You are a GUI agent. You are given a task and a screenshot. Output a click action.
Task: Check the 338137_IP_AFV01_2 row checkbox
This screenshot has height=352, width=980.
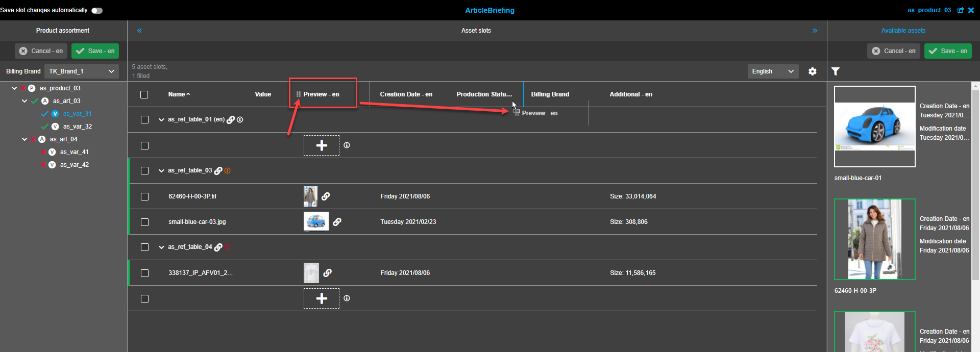(144, 273)
